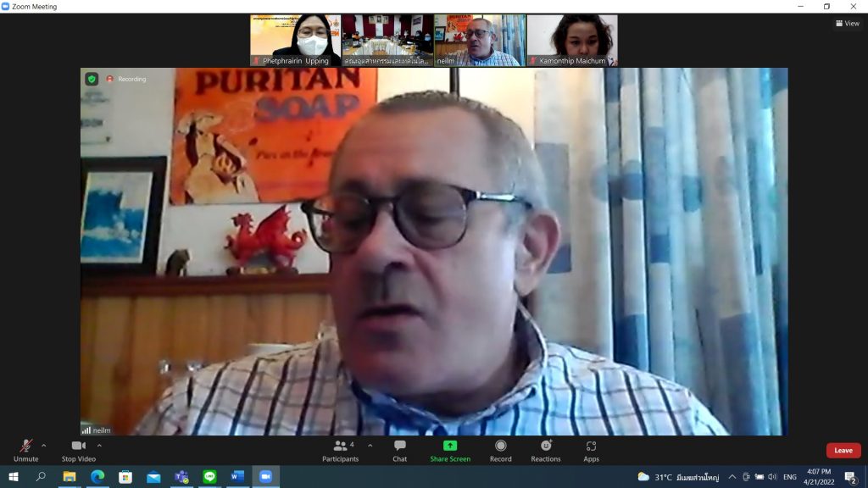
Task: Turn off camera with Stop Video
Action: [x=78, y=450]
